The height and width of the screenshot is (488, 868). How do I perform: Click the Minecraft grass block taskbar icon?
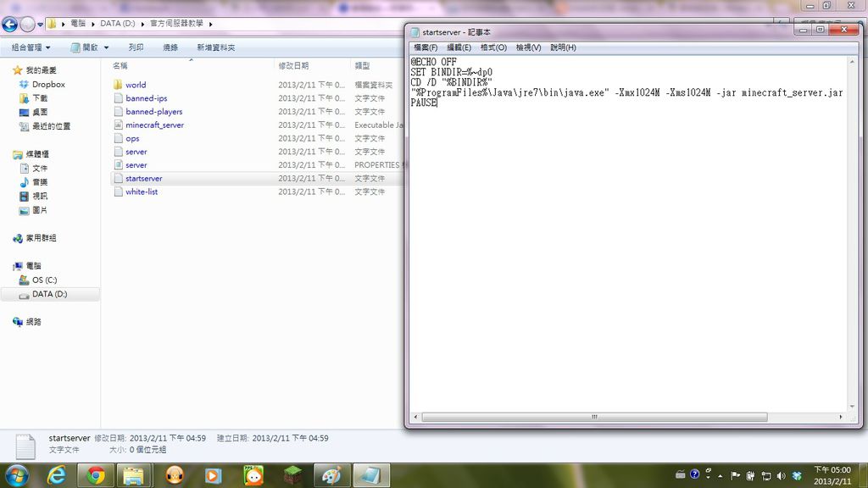(292, 475)
